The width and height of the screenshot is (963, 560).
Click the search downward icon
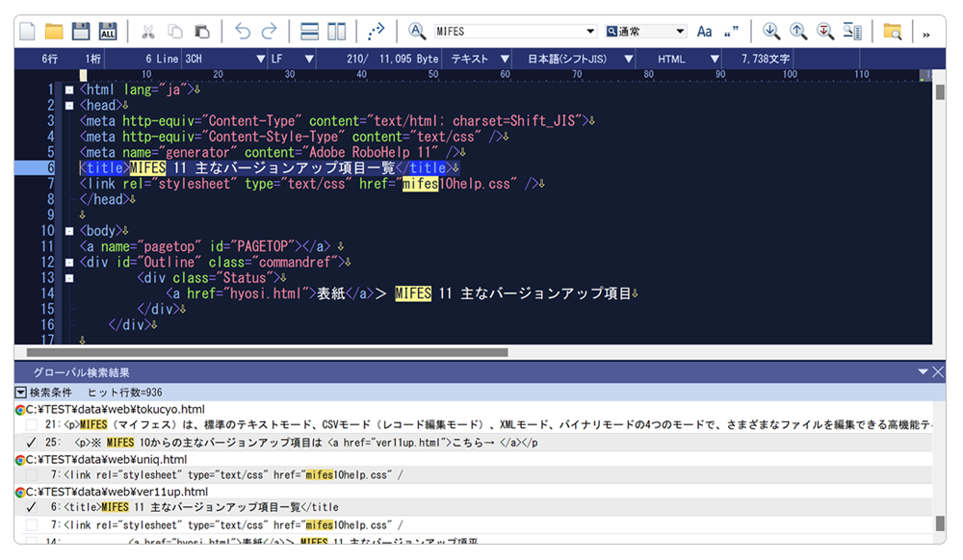pos(771,32)
